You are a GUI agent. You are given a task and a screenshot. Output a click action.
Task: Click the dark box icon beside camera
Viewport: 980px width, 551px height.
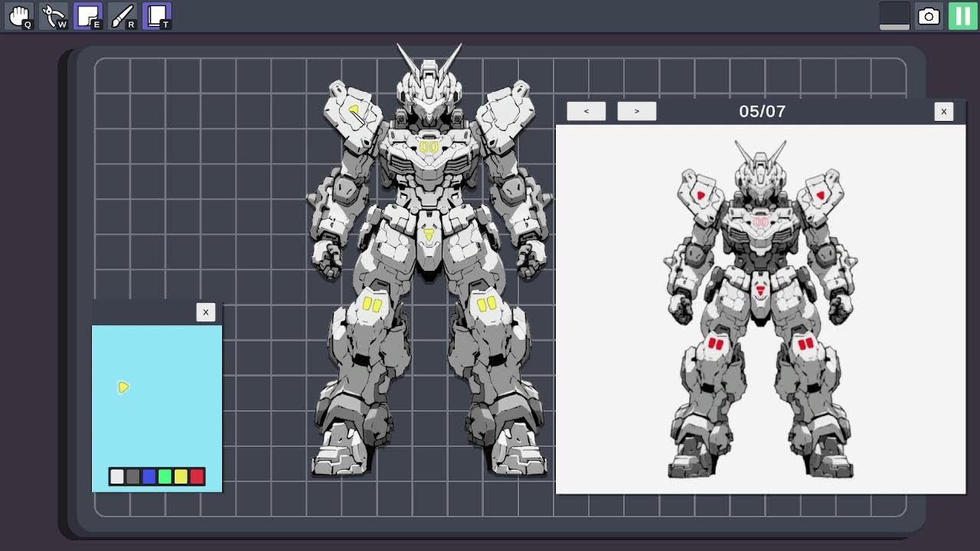[x=894, y=16]
